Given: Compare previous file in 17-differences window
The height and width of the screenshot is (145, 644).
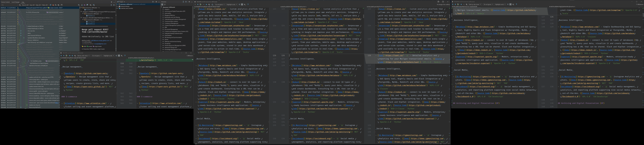Looking at the screenshot, I should pyautogui.click(x=461, y=5).
